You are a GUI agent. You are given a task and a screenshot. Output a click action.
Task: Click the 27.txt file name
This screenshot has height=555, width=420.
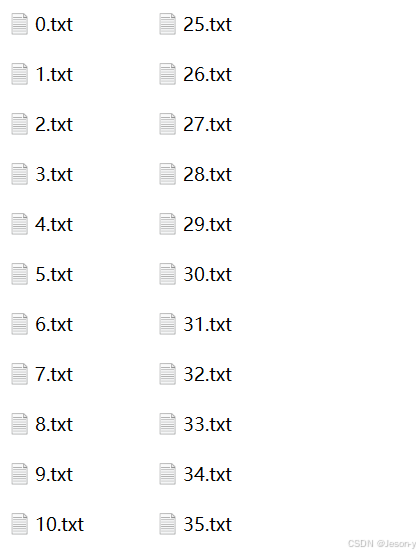(207, 124)
